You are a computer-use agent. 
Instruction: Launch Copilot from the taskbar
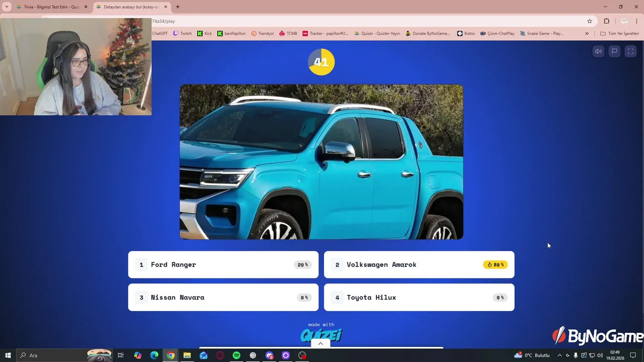[137, 355]
